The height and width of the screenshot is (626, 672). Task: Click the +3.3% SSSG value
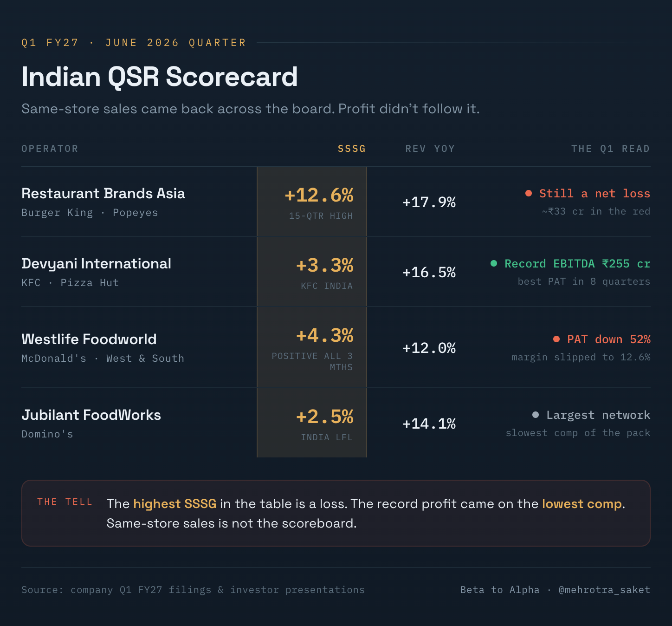coord(325,266)
